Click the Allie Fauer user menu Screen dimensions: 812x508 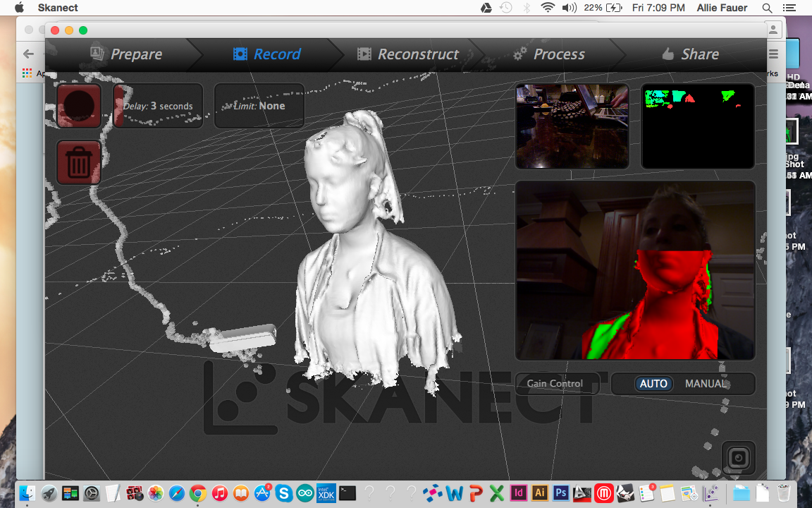tap(722, 8)
